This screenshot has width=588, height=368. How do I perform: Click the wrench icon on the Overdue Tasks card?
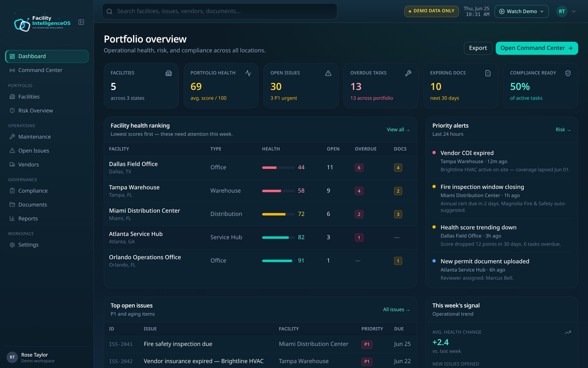point(408,73)
